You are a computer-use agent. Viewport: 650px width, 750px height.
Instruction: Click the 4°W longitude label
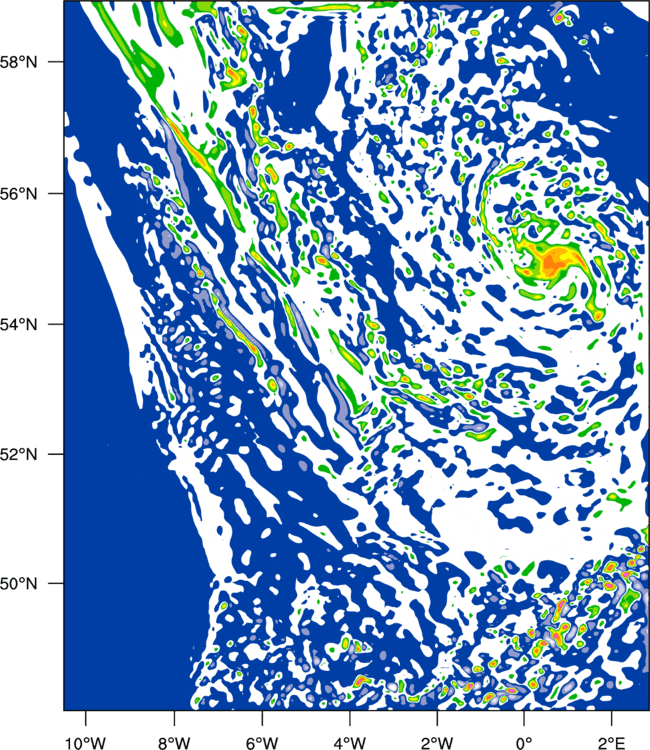(350, 743)
